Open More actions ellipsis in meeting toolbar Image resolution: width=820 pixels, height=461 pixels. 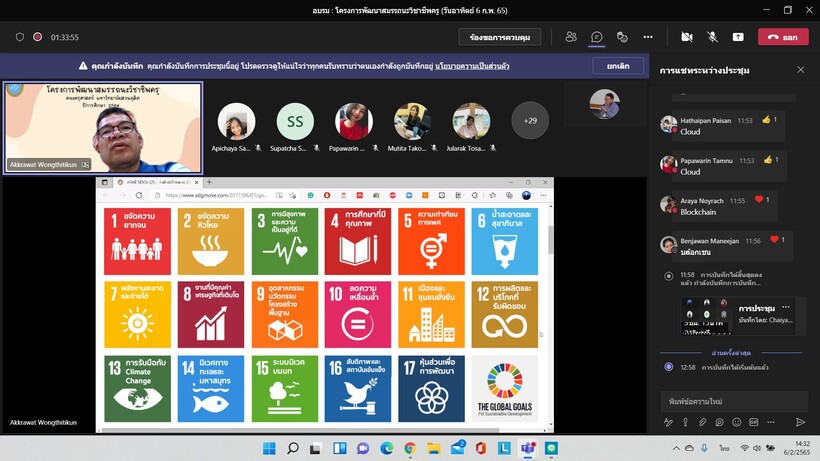[648, 37]
